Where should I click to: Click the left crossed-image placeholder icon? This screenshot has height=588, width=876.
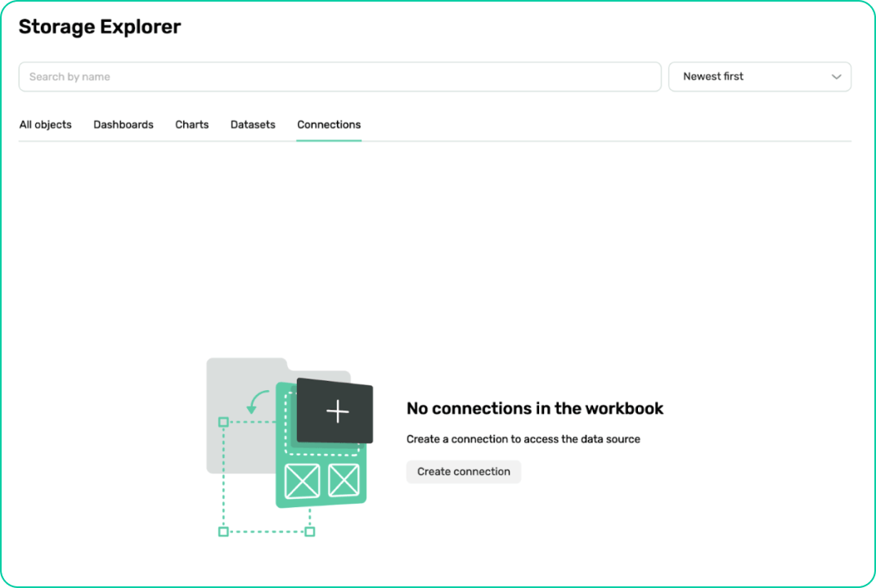click(x=302, y=482)
